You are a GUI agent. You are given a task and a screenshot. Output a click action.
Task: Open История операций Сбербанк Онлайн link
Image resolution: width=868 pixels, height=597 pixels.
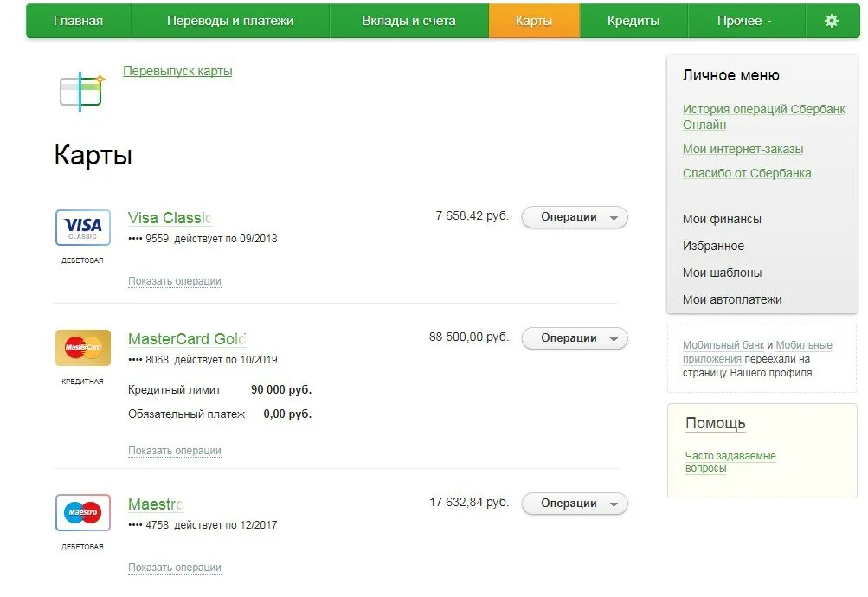(763, 117)
